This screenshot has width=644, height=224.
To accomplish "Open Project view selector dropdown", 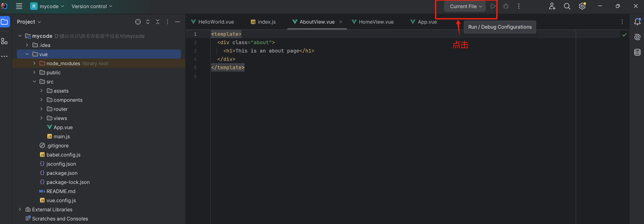I will click(29, 22).
